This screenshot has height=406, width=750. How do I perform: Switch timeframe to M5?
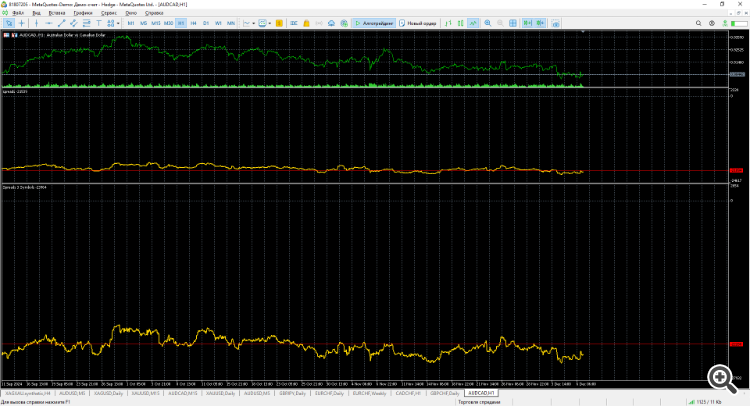tap(143, 23)
